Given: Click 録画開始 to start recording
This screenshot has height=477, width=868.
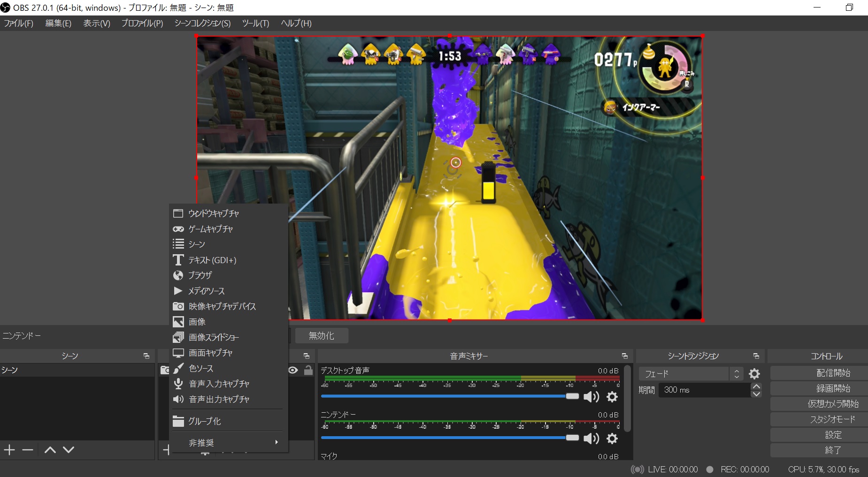Looking at the screenshot, I should pos(819,388).
